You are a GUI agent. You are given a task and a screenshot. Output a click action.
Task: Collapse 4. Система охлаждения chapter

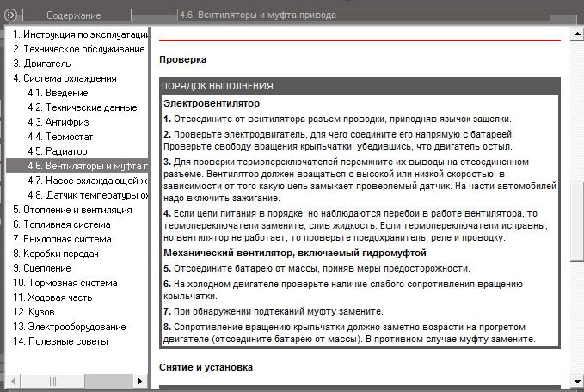(x=65, y=78)
